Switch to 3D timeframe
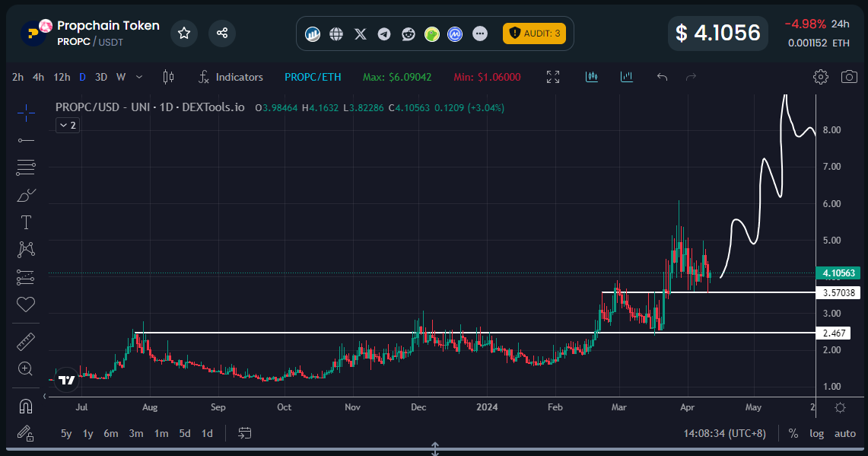Screen dimensions: 868x456 (x=100, y=77)
